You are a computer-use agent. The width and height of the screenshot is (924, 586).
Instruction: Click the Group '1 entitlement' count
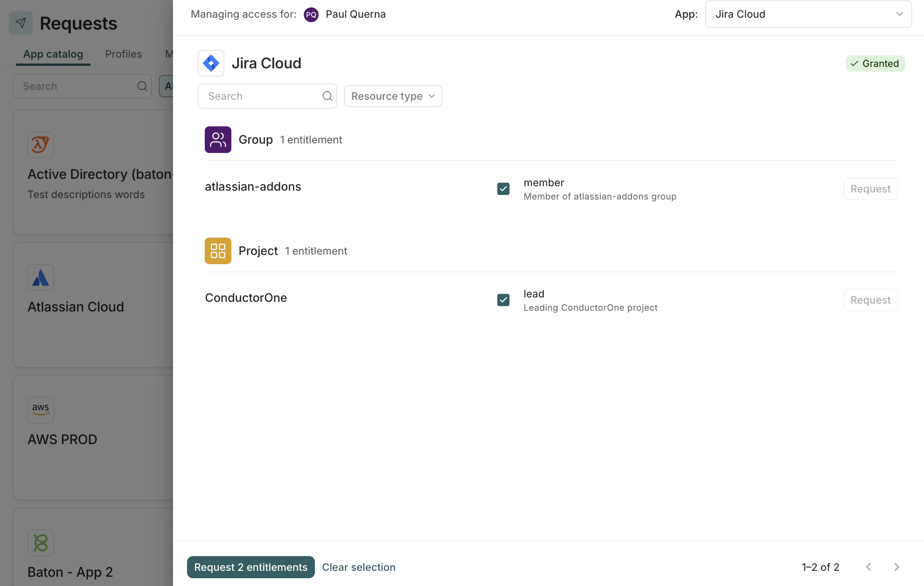(311, 140)
